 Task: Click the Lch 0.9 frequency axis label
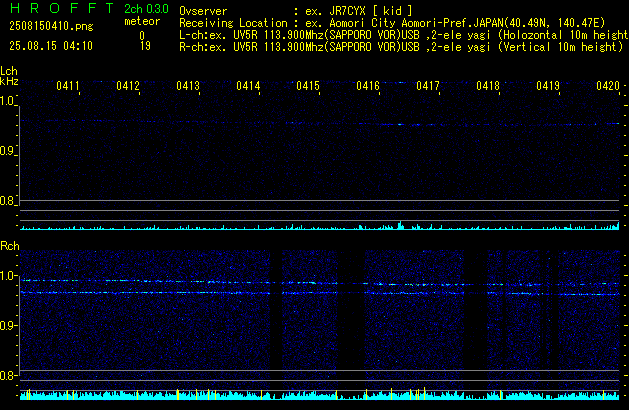(7, 151)
